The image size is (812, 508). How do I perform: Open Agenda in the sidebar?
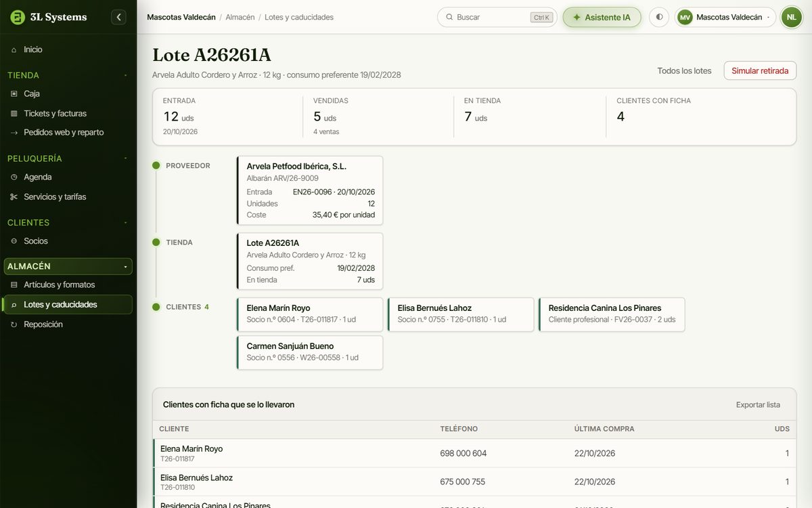point(68,177)
